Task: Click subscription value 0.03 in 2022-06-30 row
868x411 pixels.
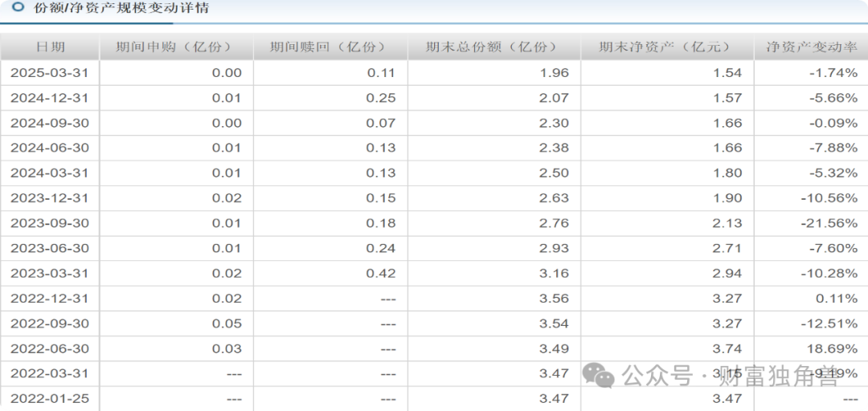Action: (227, 348)
